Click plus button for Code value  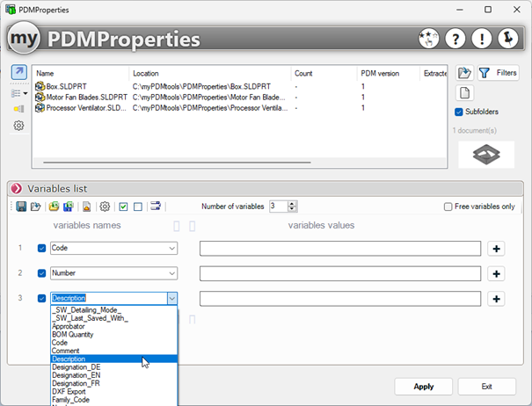[x=496, y=249]
